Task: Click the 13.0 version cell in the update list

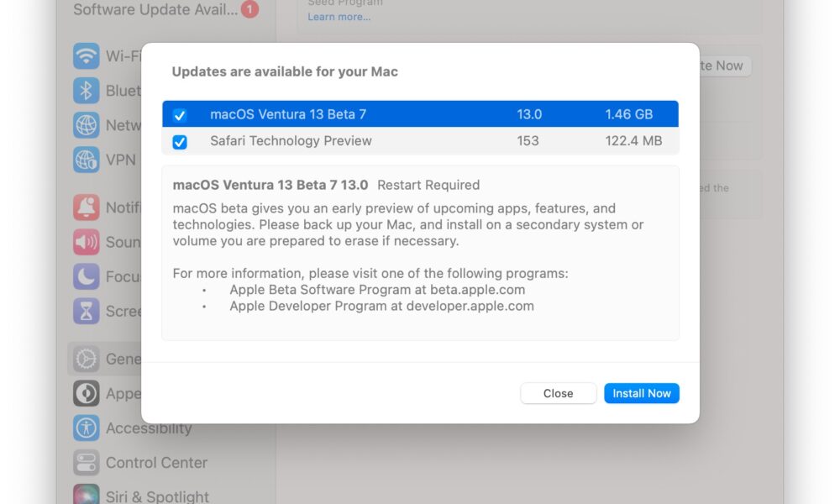Action: 529,114
